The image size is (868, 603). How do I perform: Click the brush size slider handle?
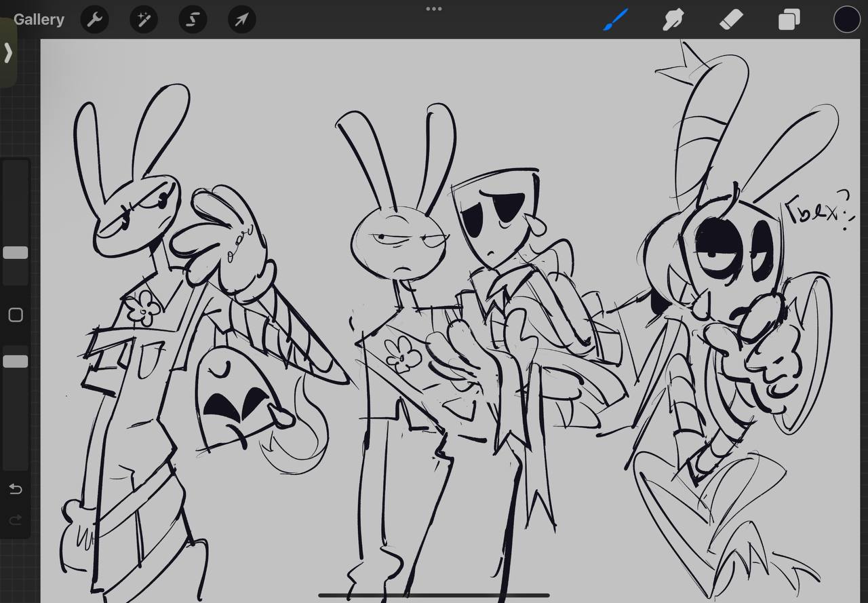pos(16,252)
